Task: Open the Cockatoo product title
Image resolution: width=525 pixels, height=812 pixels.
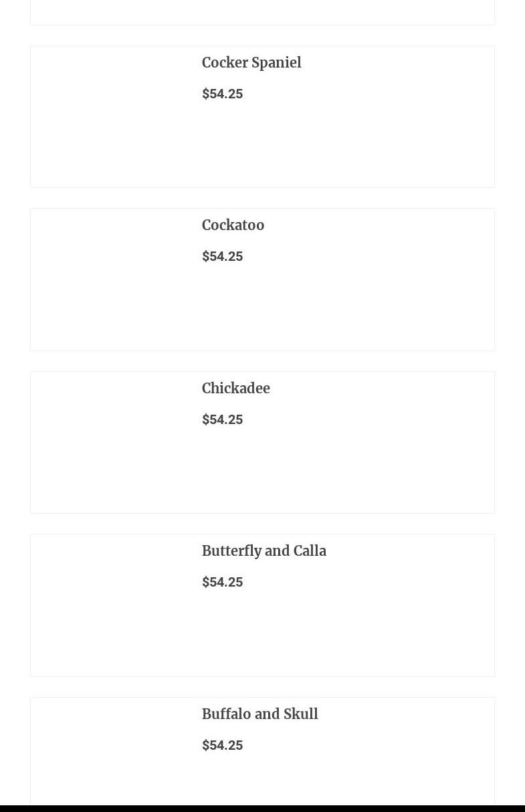Action: 233,225
